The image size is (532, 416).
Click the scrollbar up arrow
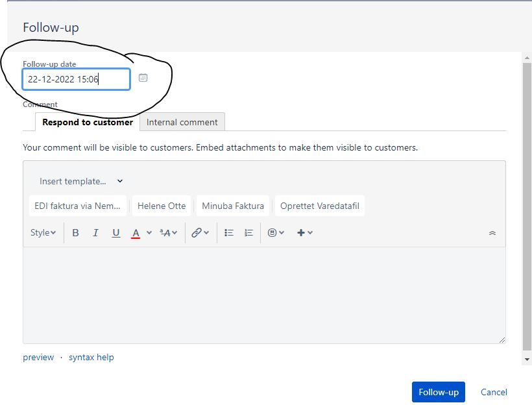[527, 58]
